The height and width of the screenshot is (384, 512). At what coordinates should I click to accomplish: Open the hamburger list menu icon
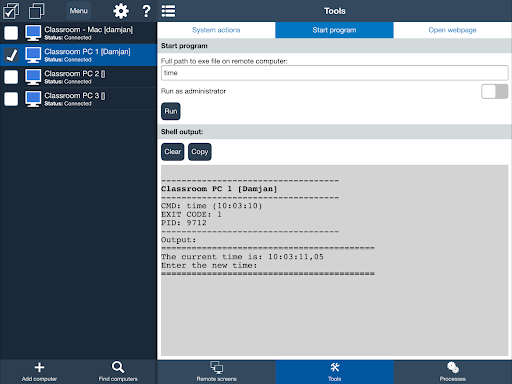[168, 11]
